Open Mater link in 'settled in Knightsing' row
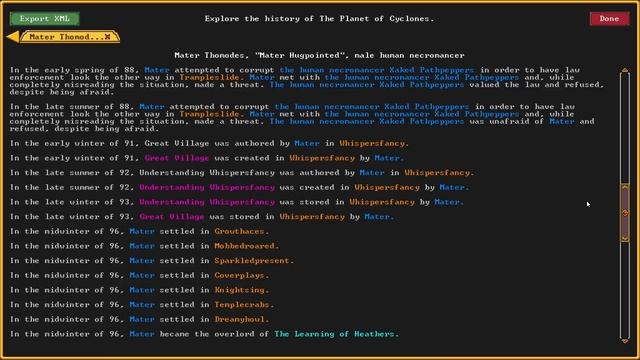The height and width of the screenshot is (360, 640). 142,290
